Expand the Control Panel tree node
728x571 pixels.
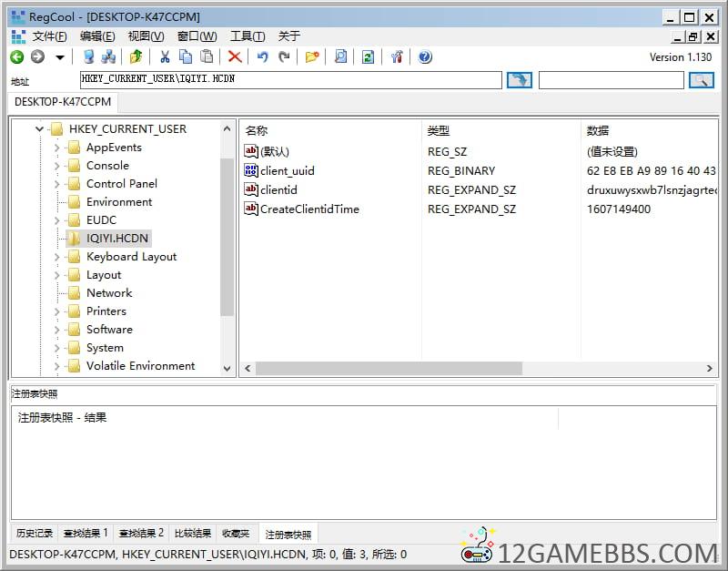57,184
